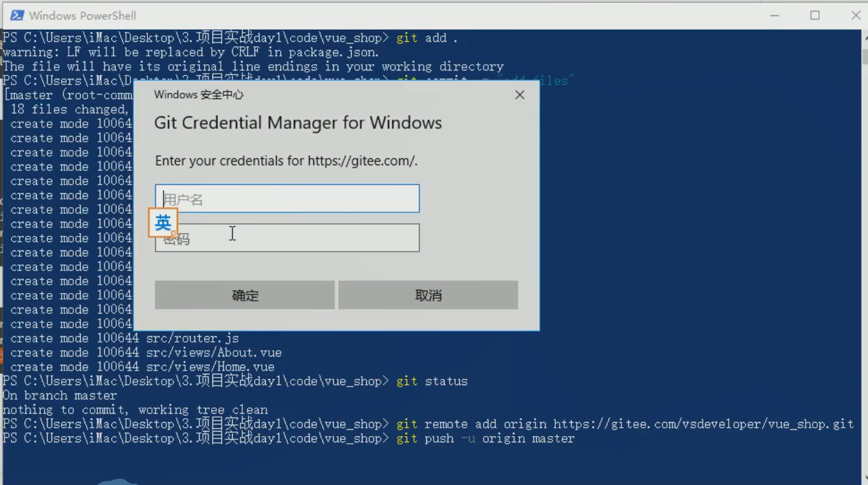Viewport: 868px width, 485px height.
Task: Click the 'src/router.js' output line
Action: coord(125,338)
